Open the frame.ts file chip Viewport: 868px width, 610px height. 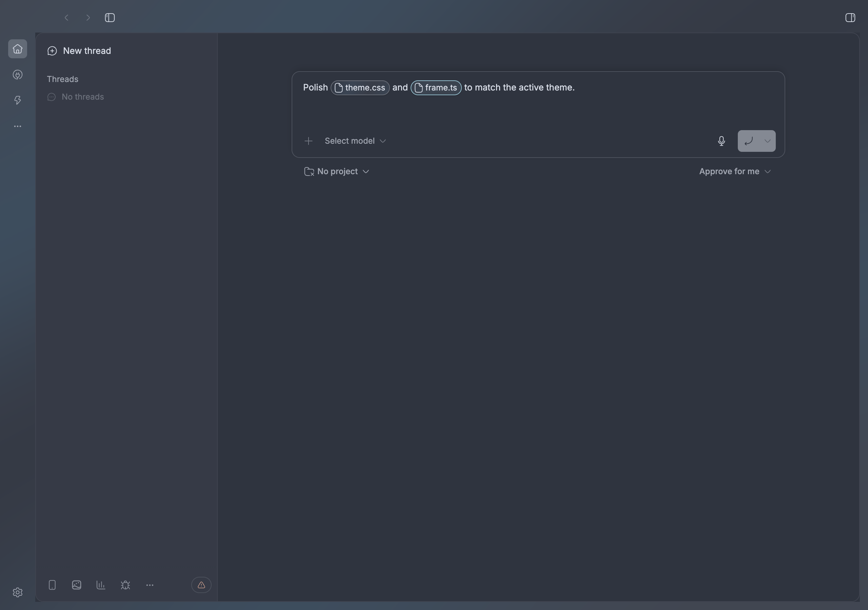(x=436, y=88)
